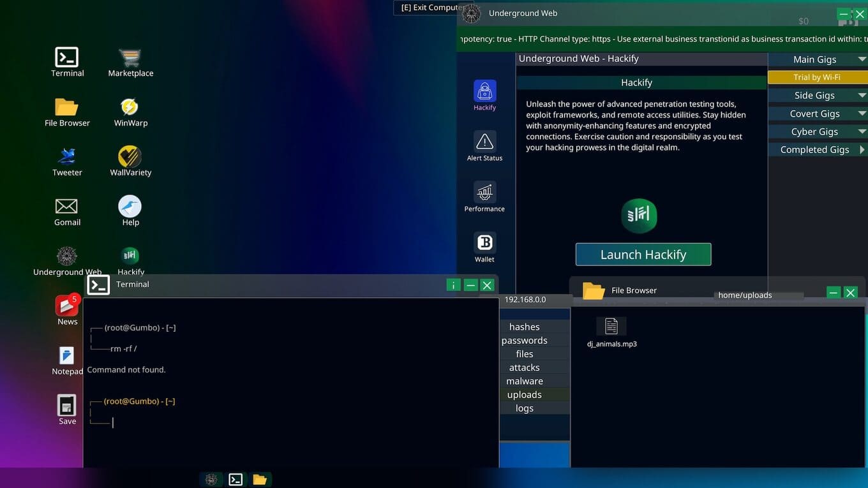Click the Terminal window info button

[x=453, y=285]
